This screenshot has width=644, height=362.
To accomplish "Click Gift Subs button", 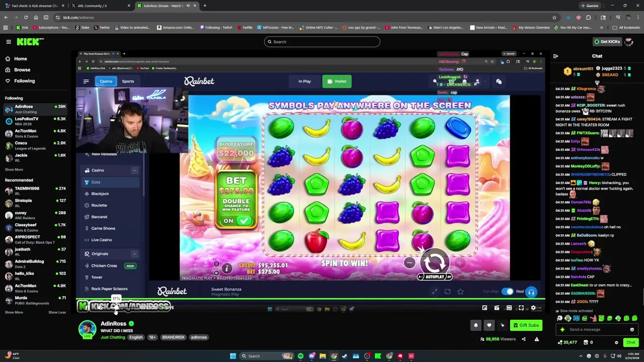I will (x=526, y=325).
